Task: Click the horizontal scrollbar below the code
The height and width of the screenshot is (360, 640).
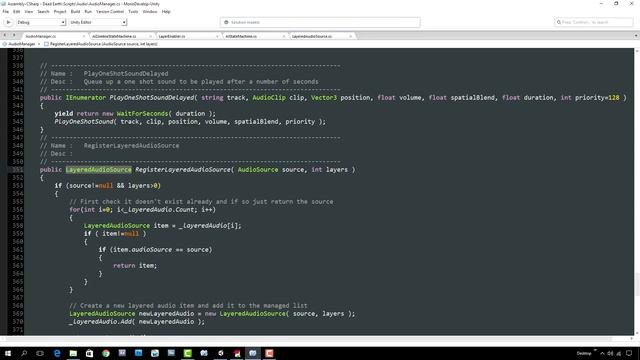Action: point(308,339)
